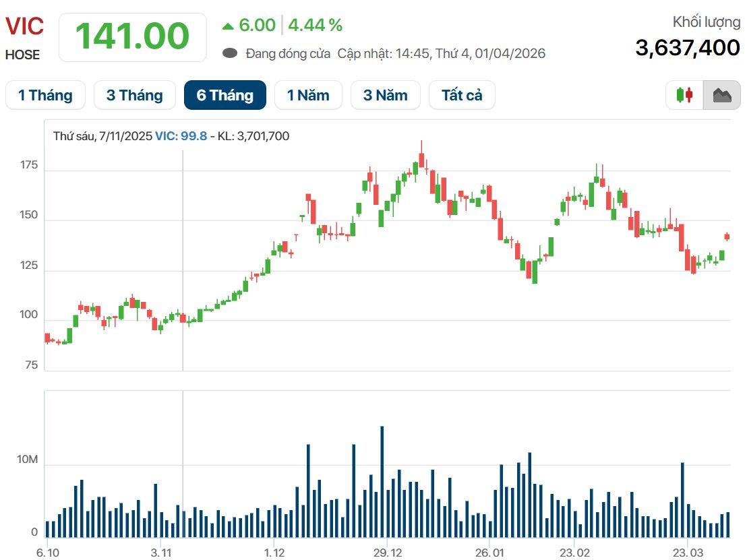Click the 29.12 date axis label
The height and width of the screenshot is (560, 745).
[x=386, y=552]
